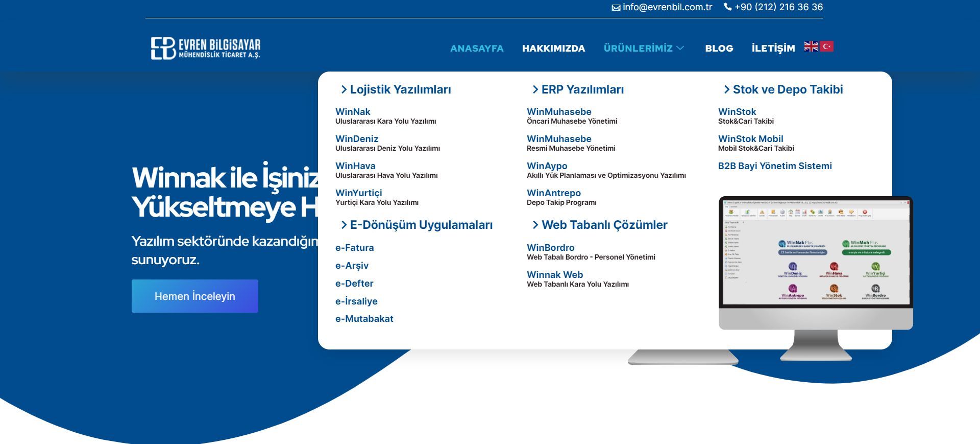
Task: Select the Turkish flag language icon
Action: [x=826, y=46]
